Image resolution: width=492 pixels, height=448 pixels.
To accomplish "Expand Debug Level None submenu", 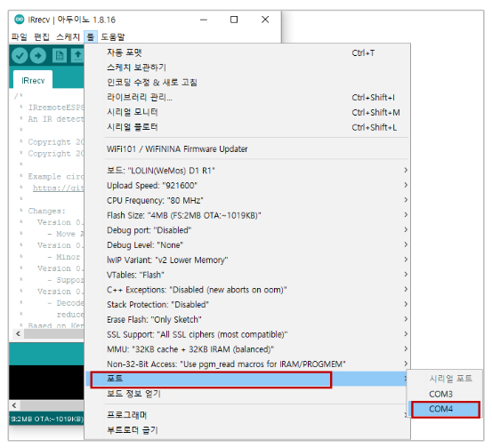I will 247,244.
